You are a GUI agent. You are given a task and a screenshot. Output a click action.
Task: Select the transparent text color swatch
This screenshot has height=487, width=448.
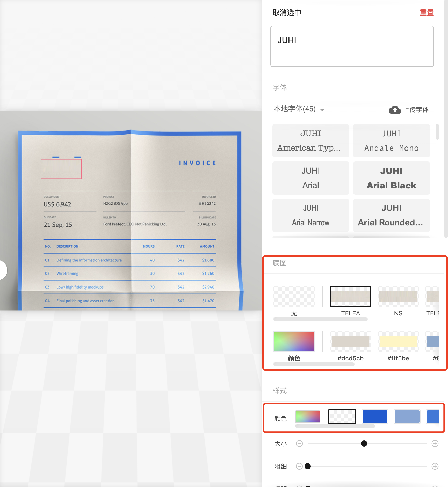pos(342,416)
